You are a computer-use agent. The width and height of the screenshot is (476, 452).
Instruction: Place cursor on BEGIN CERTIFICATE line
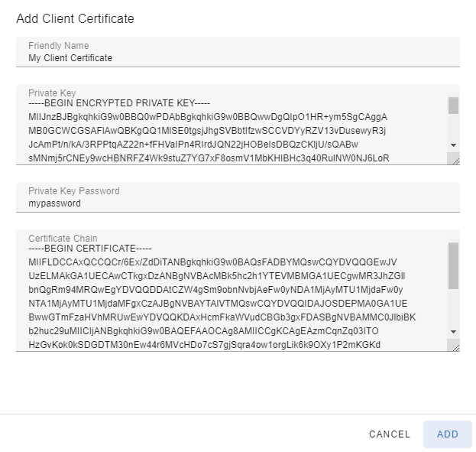[x=90, y=249]
